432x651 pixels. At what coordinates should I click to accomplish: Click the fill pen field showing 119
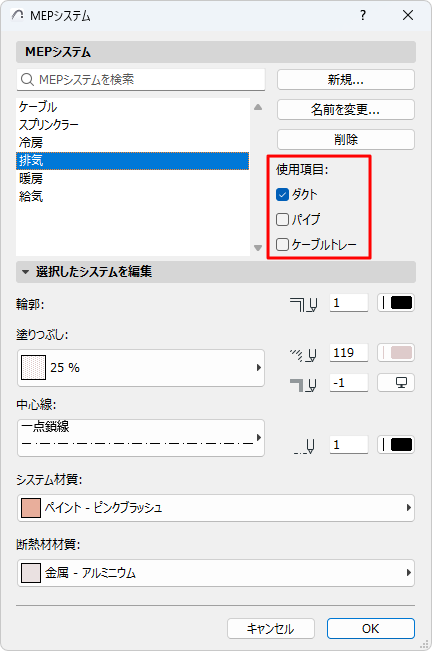(349, 353)
